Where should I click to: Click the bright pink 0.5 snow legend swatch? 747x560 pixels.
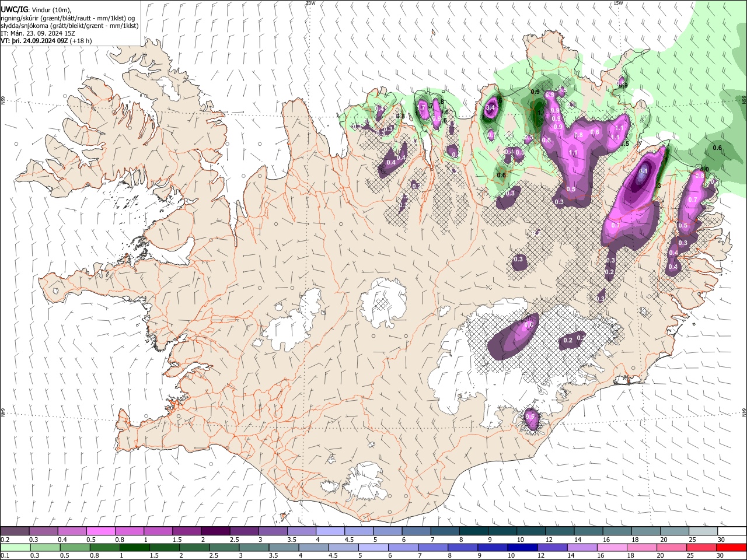tap(100, 531)
